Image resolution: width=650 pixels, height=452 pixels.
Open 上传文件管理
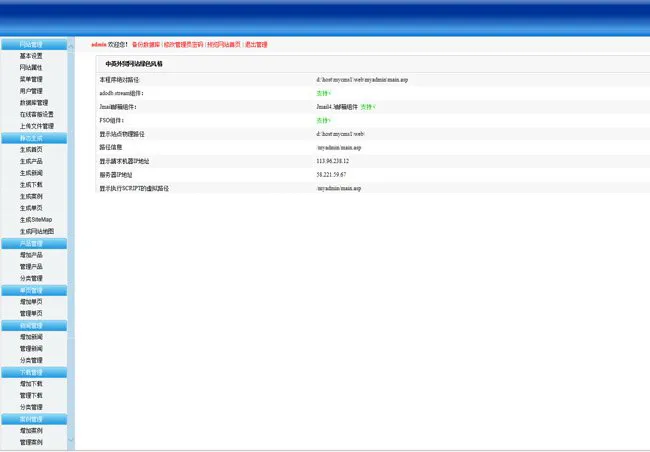point(36,126)
